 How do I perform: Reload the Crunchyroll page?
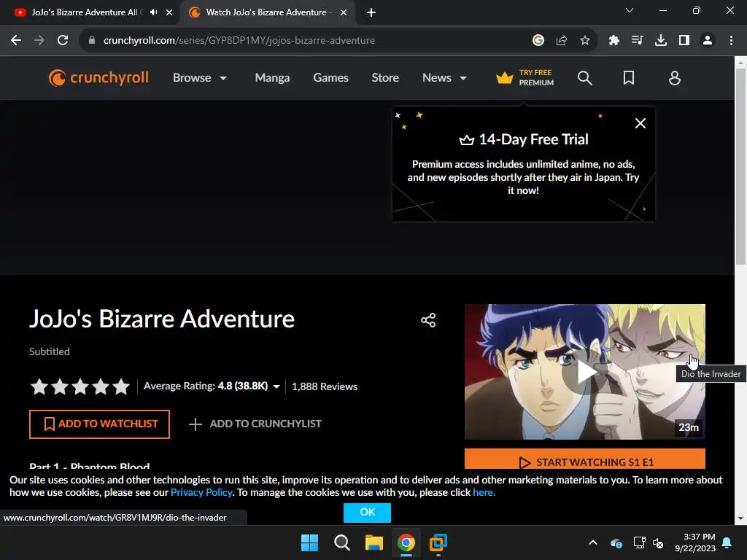tap(63, 41)
